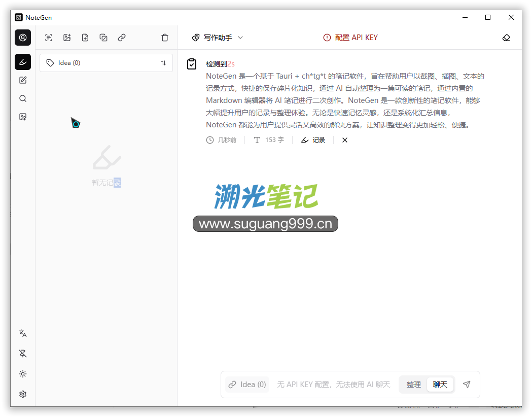
Task: Open the Idea (0) tag selector
Action: (x=106, y=63)
